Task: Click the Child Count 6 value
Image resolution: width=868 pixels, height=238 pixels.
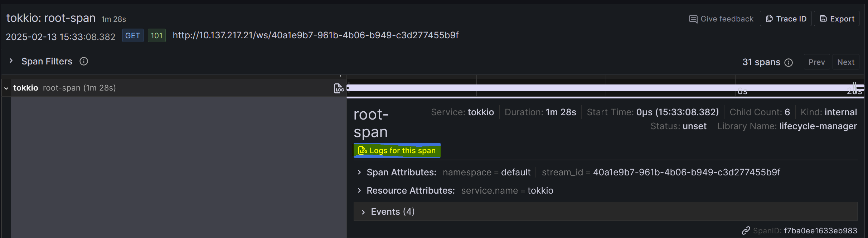Action: (x=787, y=112)
